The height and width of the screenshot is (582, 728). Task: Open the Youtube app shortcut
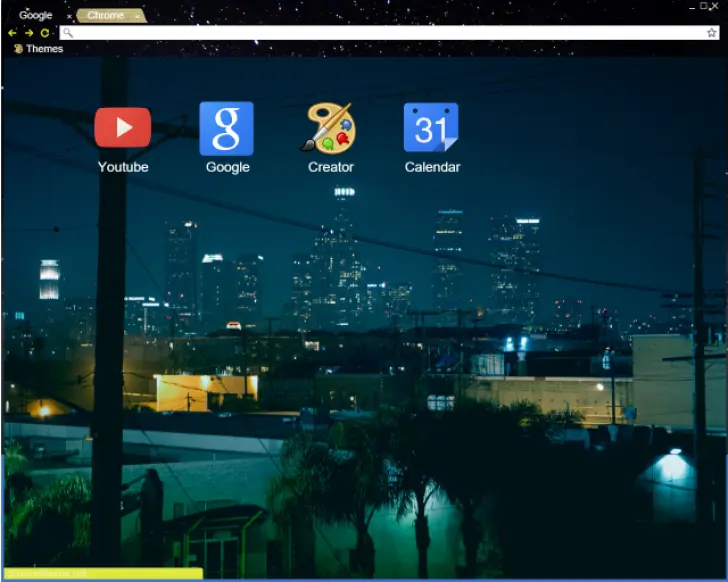tap(123, 128)
